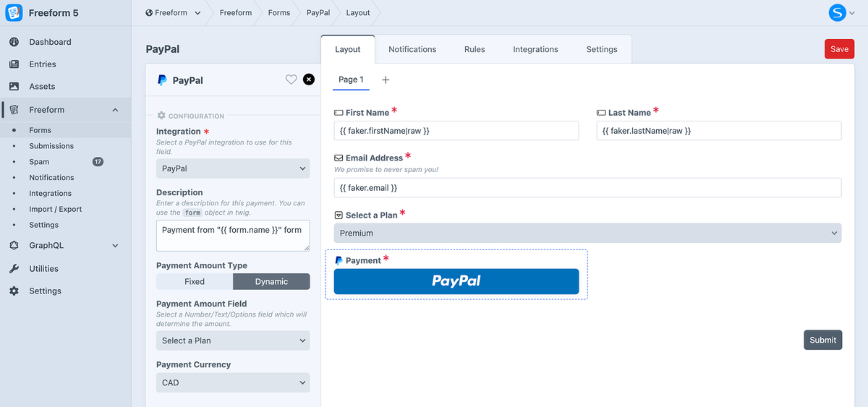Open the Select a Plan dropdown in form
Viewport: 868px width, 407px height.
tap(587, 234)
